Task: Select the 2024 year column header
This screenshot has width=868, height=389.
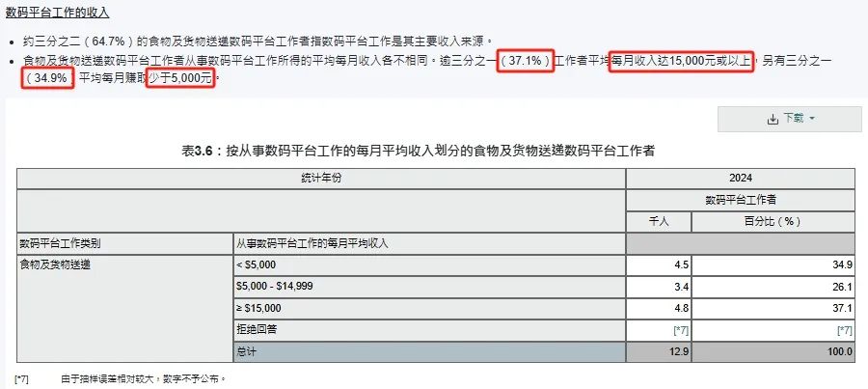Action: (x=741, y=179)
